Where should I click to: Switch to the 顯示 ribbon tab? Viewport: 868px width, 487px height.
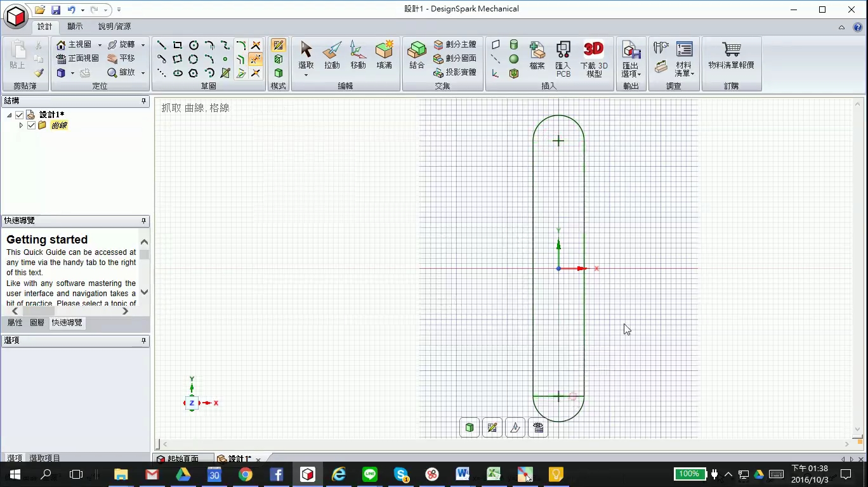click(75, 27)
